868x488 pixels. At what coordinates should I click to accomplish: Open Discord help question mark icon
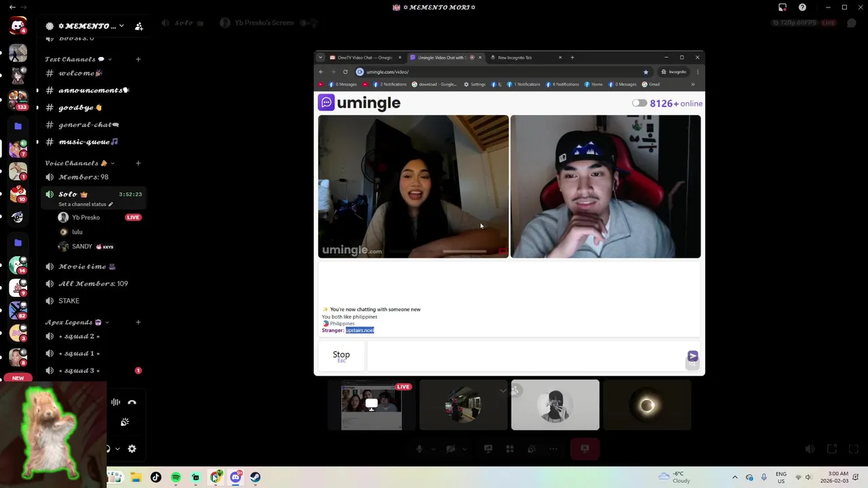802,7
